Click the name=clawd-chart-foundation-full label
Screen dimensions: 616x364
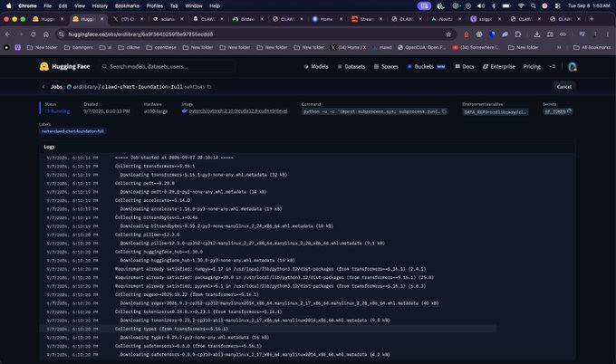click(x=72, y=131)
